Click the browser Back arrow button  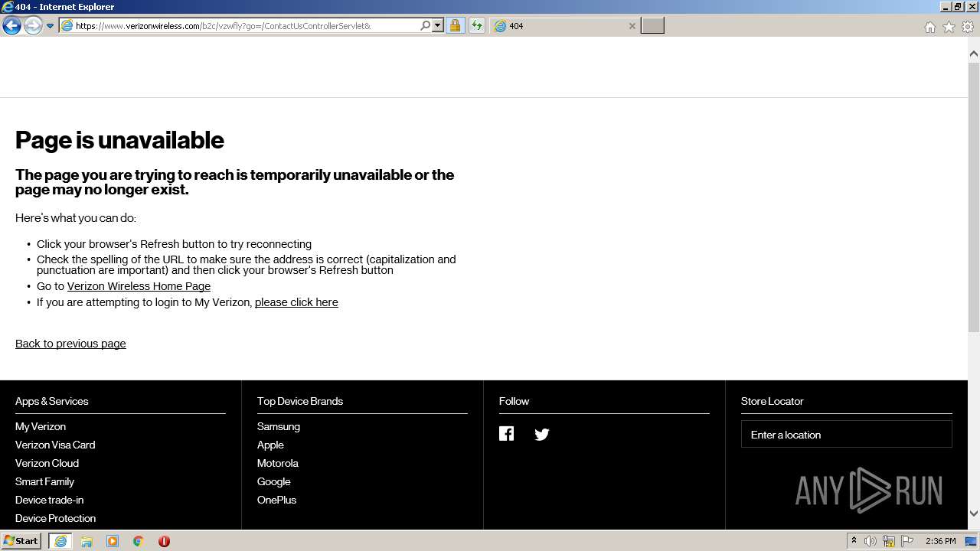[11, 26]
